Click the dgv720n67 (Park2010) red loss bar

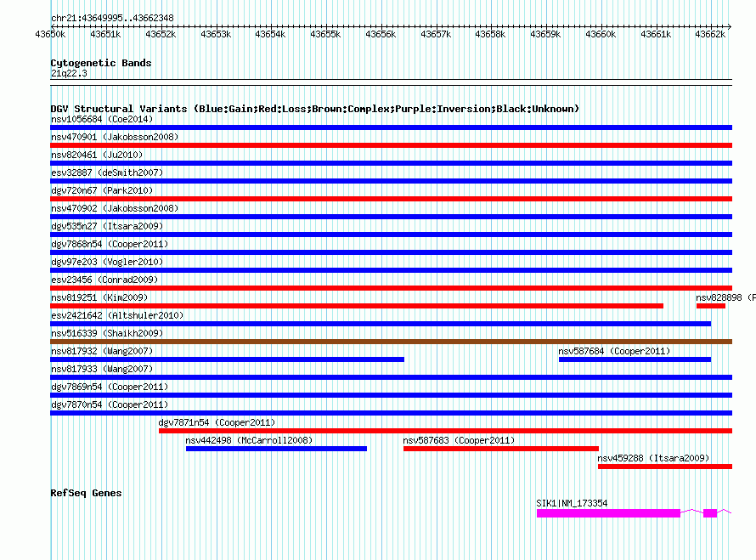click(x=391, y=199)
